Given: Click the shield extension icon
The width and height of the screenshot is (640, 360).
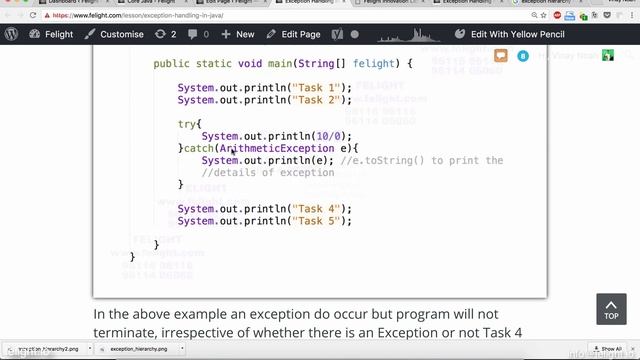Looking at the screenshot, I should tap(607, 16).
